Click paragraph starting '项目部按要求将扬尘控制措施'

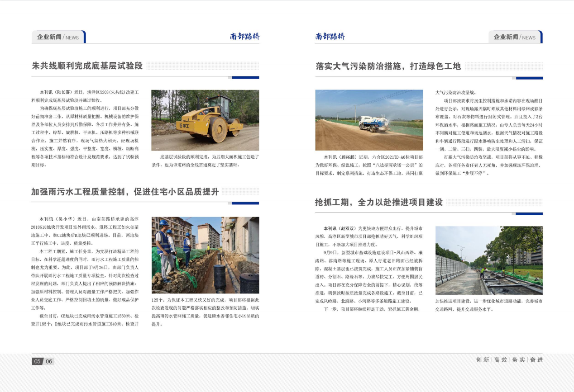click(489, 125)
